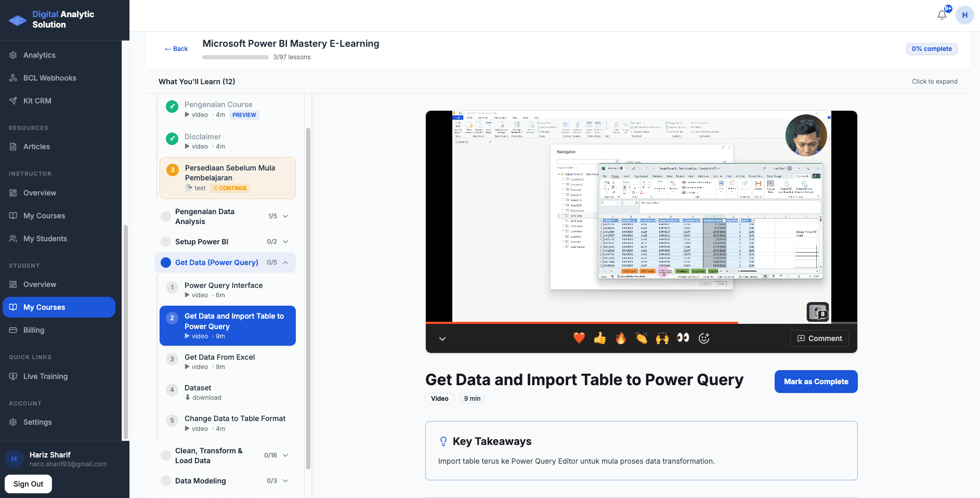Screen dimensions: 980x498
Task: Open the add-reaction smiley picker
Action: [704, 338]
